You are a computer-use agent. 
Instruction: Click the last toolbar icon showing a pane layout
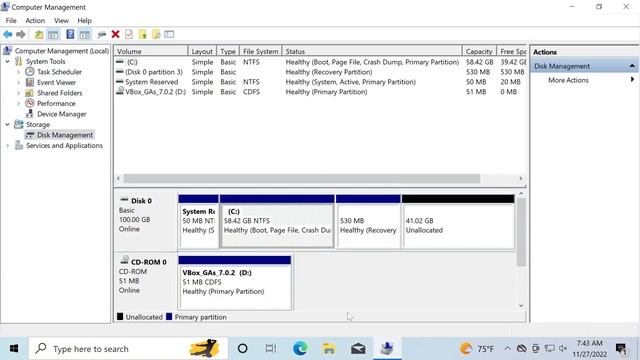pos(169,34)
